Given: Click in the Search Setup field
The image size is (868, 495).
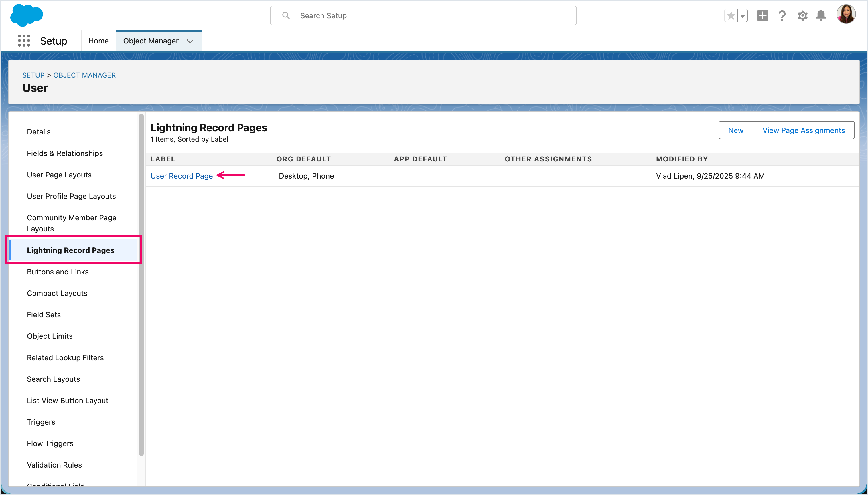Looking at the screenshot, I should pyautogui.click(x=423, y=16).
